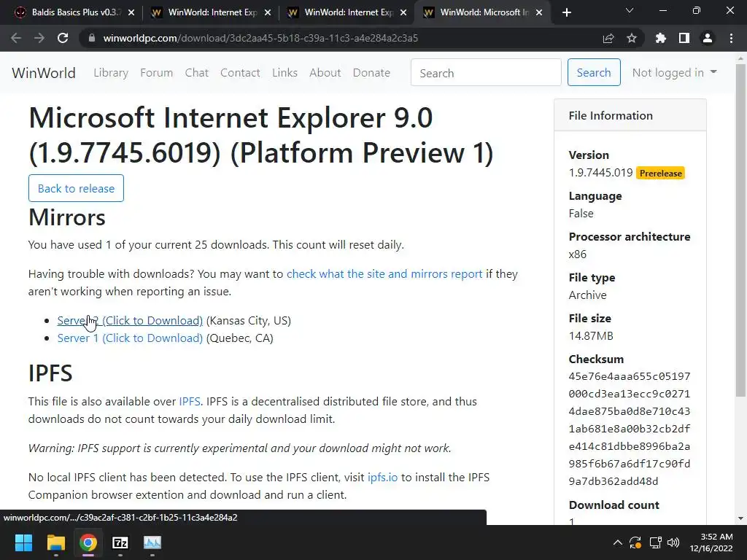Click the File Information panel header
747x560 pixels.
pyautogui.click(x=630, y=115)
